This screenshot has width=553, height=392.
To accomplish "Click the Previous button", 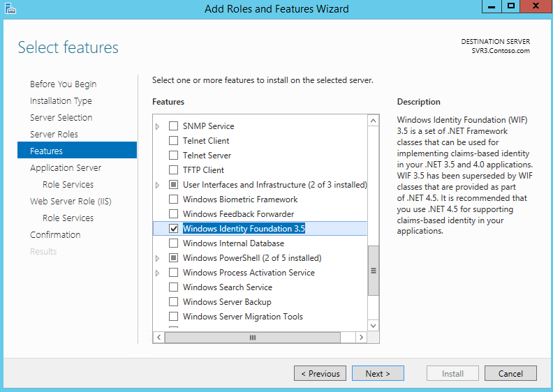I will click(320, 373).
